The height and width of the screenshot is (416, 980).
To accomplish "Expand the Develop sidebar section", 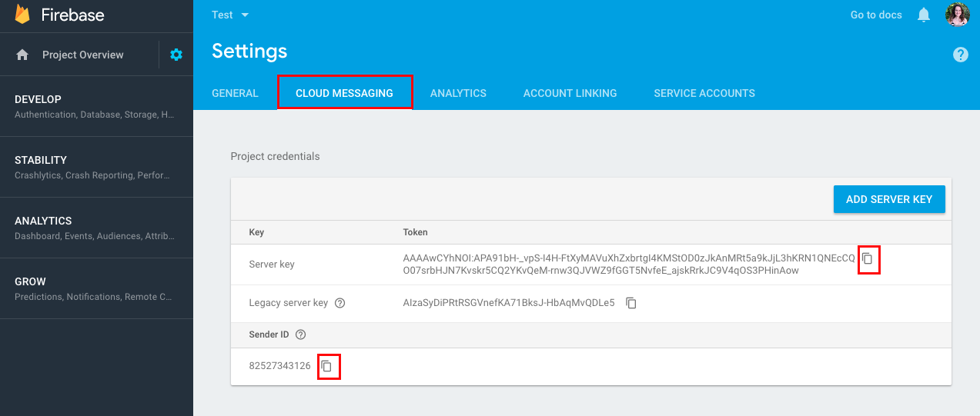I will [96, 106].
